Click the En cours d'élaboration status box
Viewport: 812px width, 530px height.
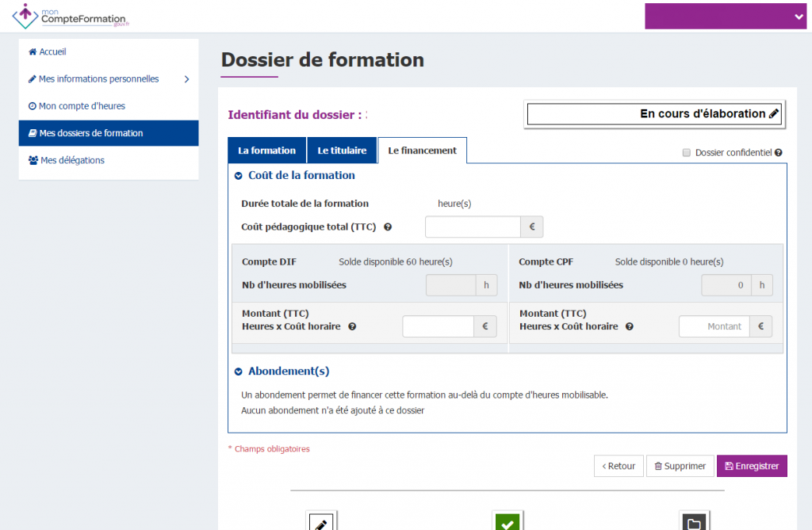coord(654,114)
